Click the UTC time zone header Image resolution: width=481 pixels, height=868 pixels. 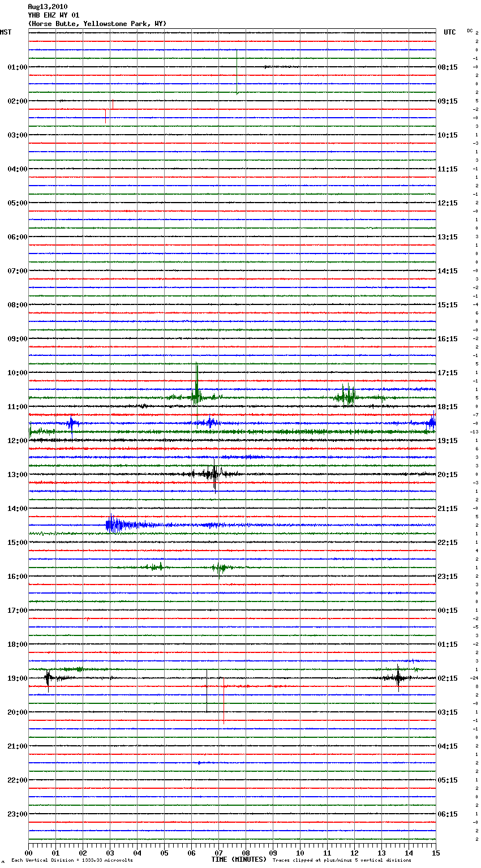(x=450, y=32)
